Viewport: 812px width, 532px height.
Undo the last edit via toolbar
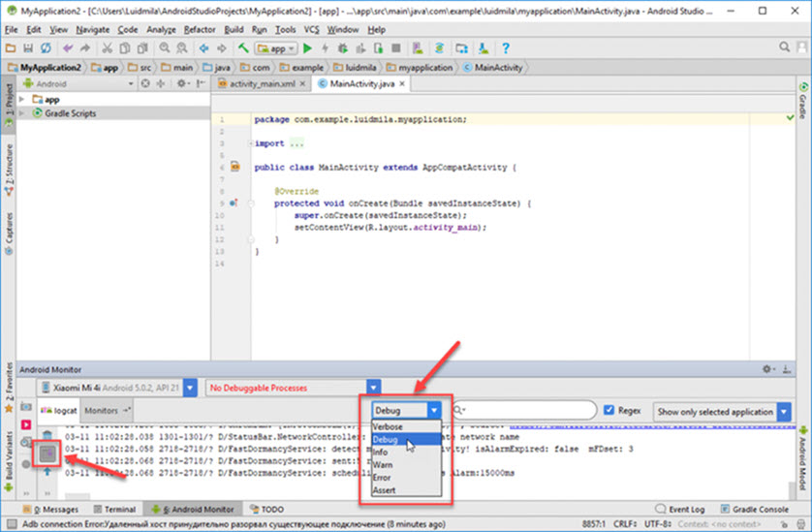point(68,48)
